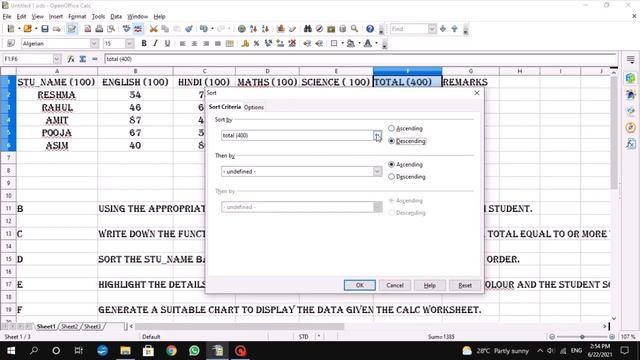Image resolution: width=640 pixels, height=360 pixels.
Task: Open the Font Color dropdown arrow
Action: coord(376,43)
